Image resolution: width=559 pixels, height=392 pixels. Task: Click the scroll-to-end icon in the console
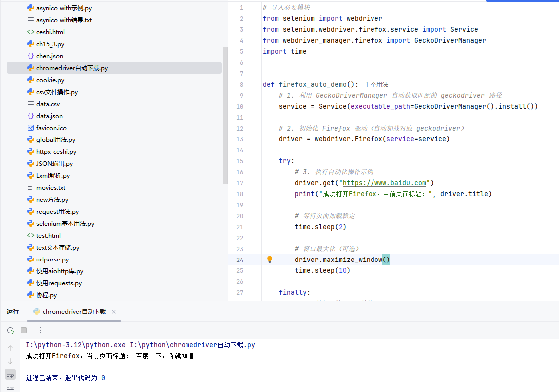[10, 387]
